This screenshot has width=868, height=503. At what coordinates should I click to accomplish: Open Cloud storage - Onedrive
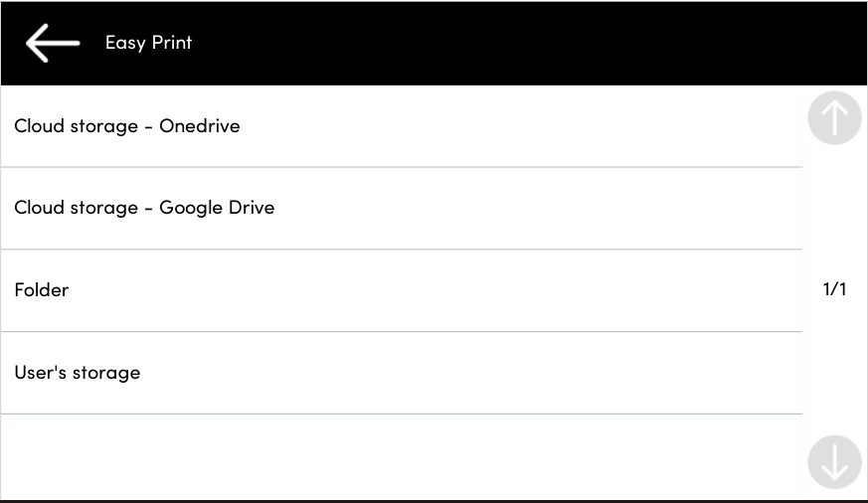tap(127, 126)
